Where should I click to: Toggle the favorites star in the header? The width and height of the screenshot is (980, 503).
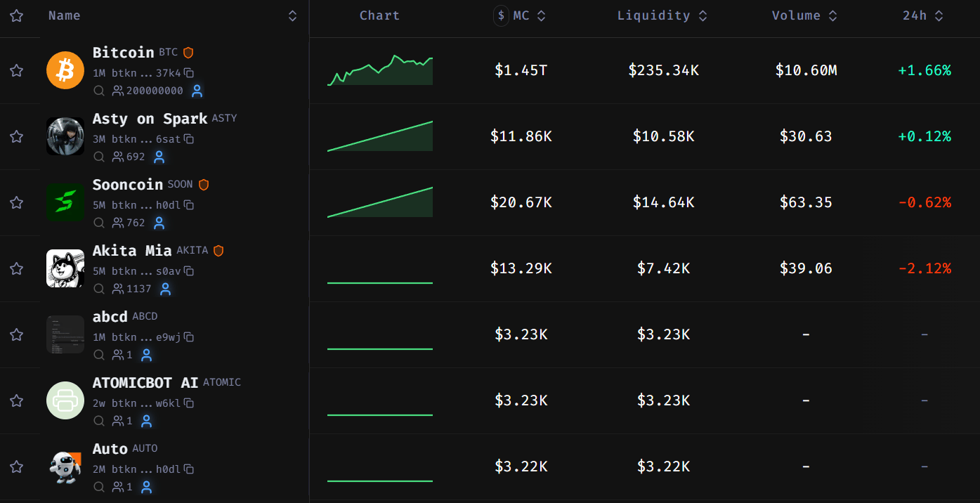(16, 15)
